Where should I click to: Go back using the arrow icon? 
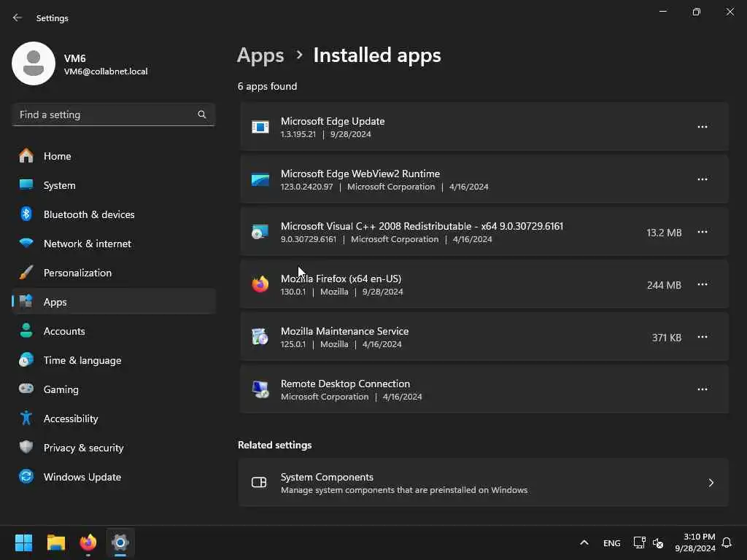[18, 17]
